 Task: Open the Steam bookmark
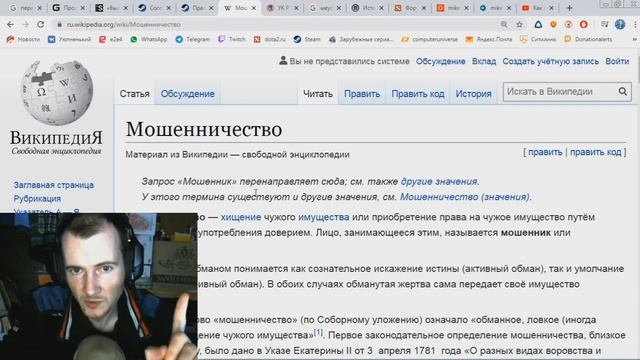[307, 39]
